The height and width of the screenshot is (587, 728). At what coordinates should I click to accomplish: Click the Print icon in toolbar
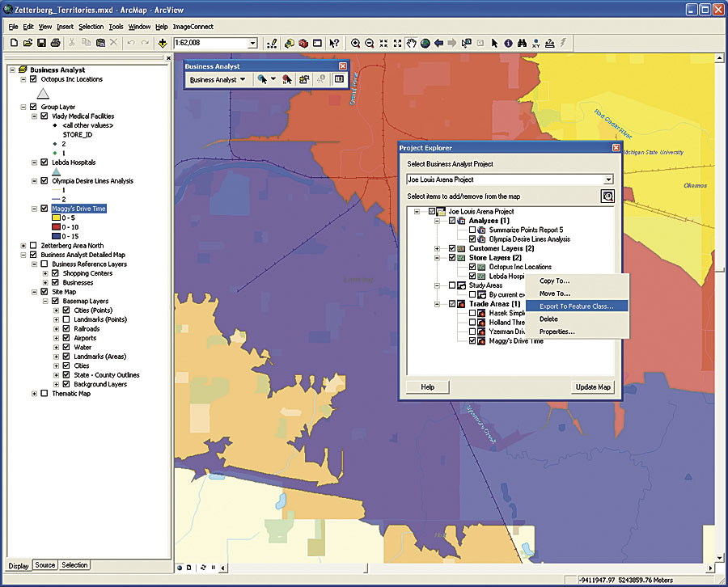tap(56, 43)
